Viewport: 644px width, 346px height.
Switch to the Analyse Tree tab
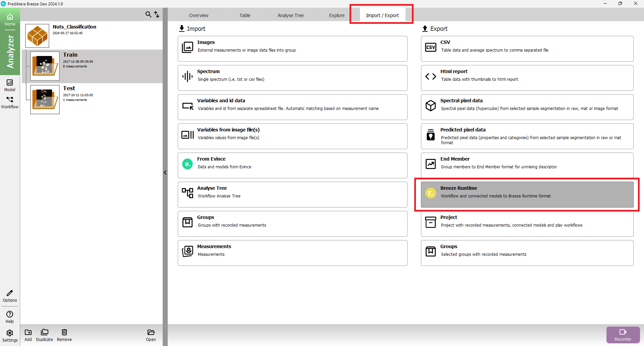[x=290, y=15]
